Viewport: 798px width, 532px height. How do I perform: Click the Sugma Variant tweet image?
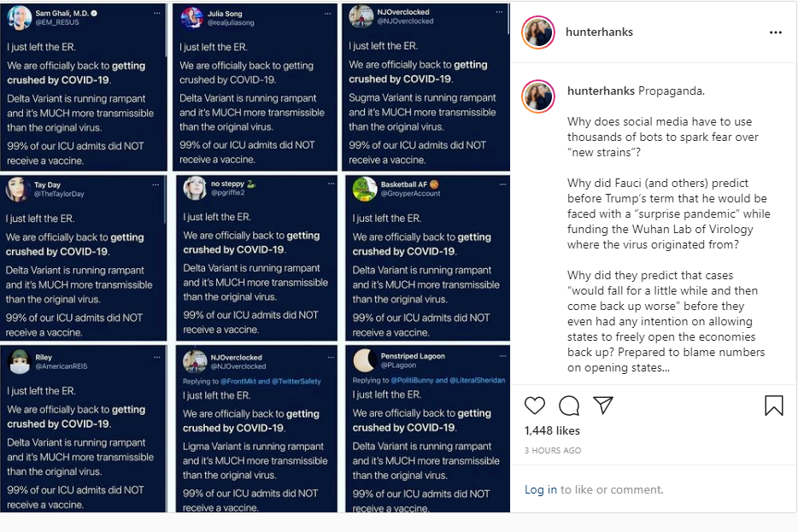425,87
